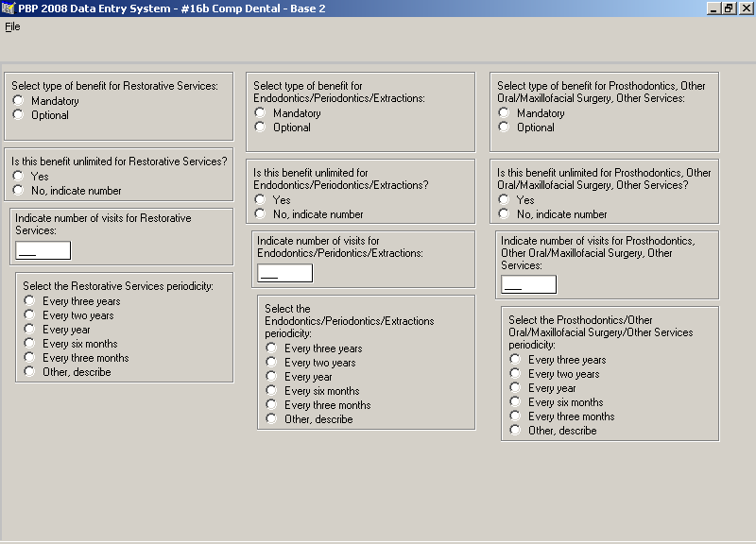This screenshot has height=544, width=756.
Task: Click the Restorative Services number of visits field
Action: [x=43, y=250]
